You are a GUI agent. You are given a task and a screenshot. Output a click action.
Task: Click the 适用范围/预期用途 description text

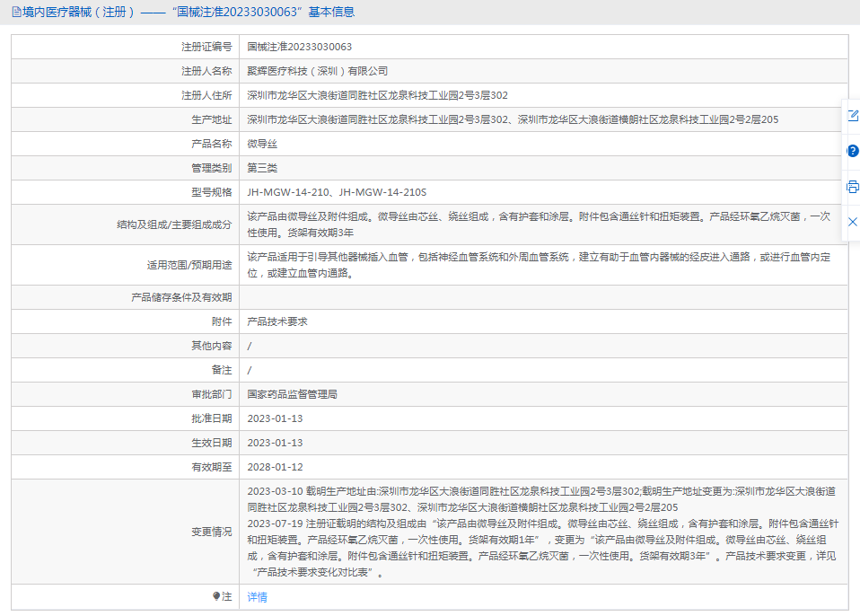pyautogui.click(x=539, y=265)
